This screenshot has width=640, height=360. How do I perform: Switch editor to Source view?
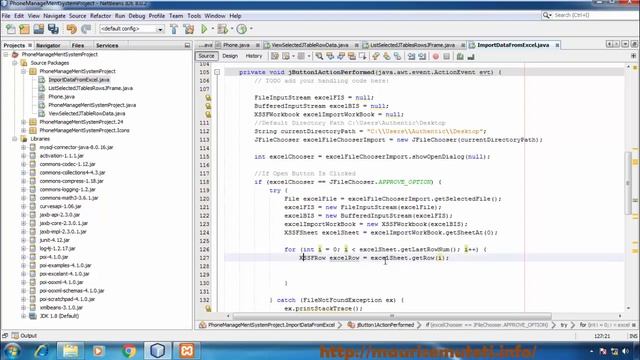point(207,56)
